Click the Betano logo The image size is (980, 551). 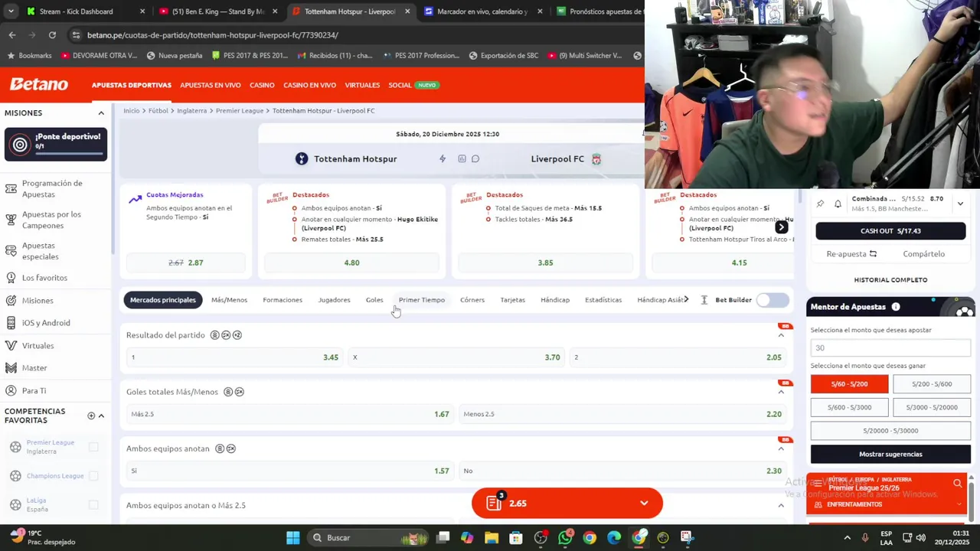(x=38, y=84)
